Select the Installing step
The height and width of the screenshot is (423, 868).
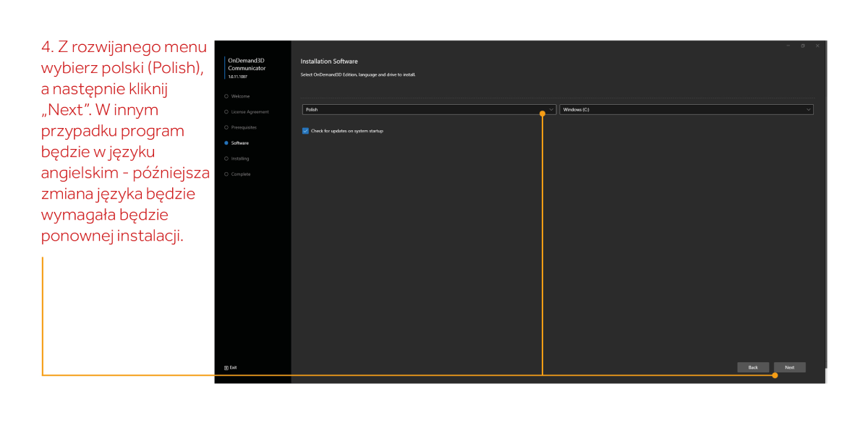(x=237, y=158)
